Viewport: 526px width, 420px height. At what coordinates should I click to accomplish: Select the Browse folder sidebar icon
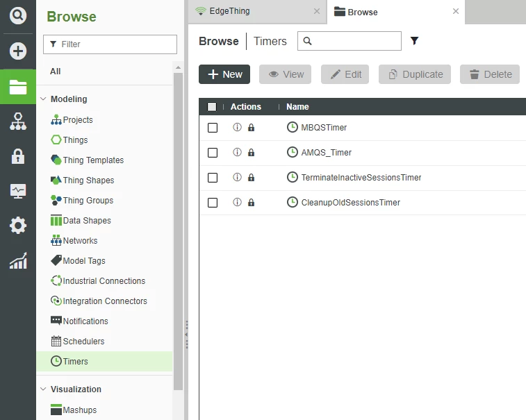(x=18, y=87)
